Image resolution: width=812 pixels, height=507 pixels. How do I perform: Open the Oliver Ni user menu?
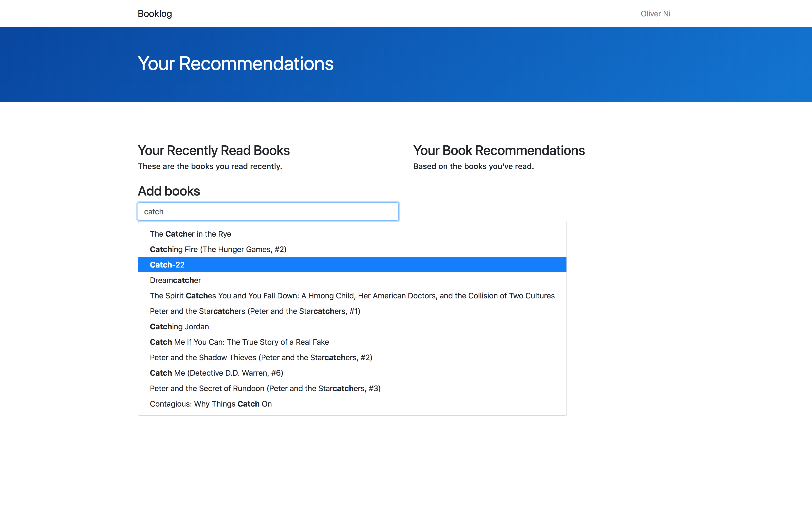coord(655,14)
